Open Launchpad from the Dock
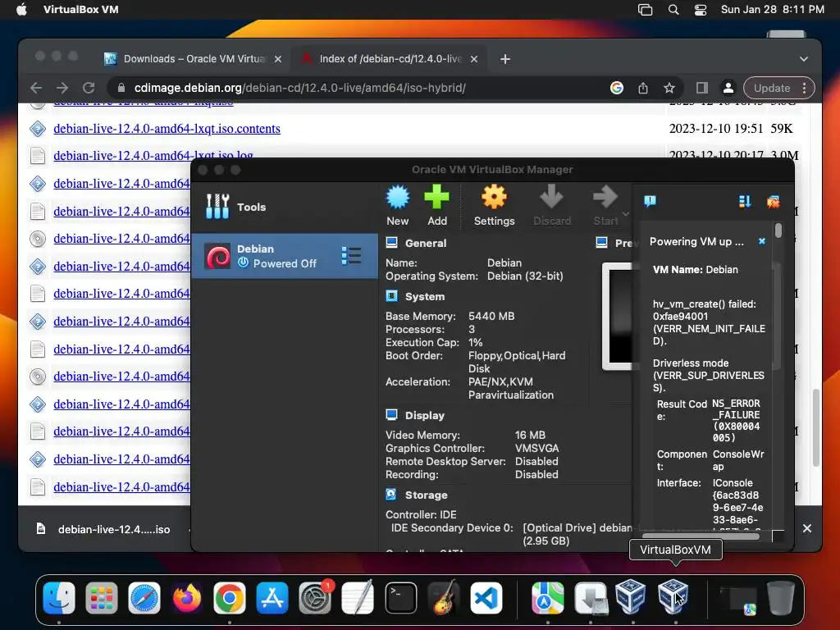 [101, 598]
